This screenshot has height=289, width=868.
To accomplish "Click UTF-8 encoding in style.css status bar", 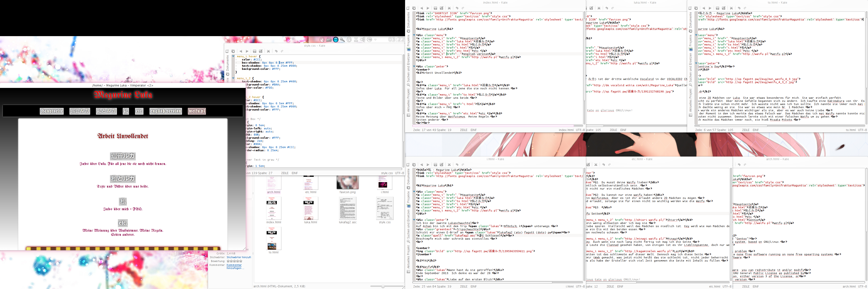I will 399,173.
